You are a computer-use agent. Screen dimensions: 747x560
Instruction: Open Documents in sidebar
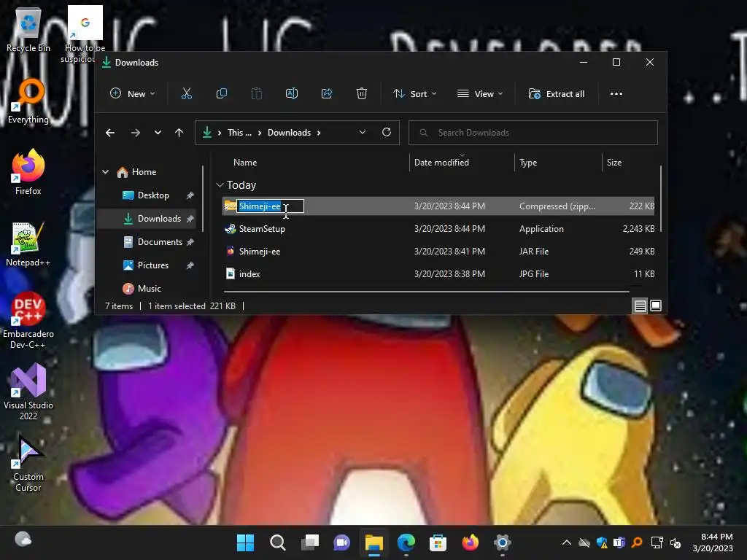160,242
